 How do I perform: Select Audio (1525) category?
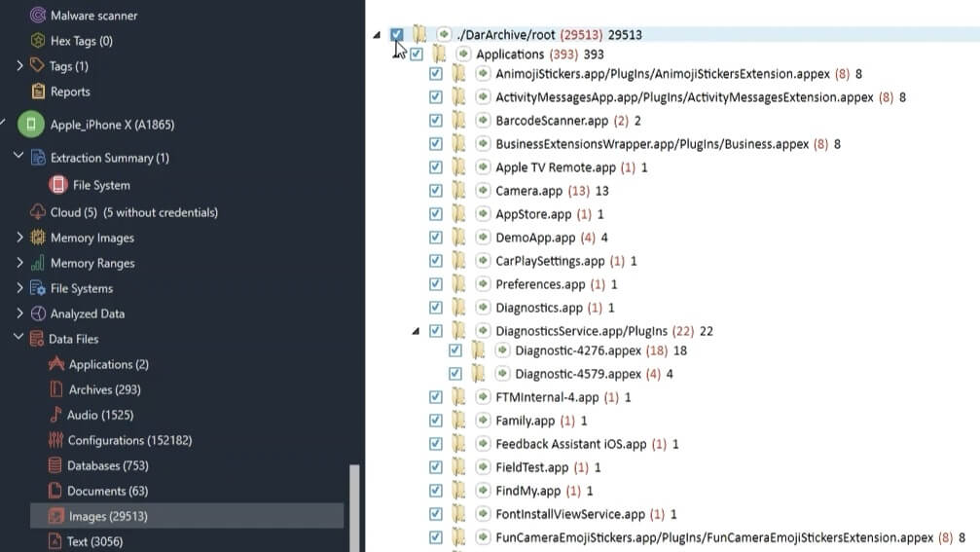(100, 415)
